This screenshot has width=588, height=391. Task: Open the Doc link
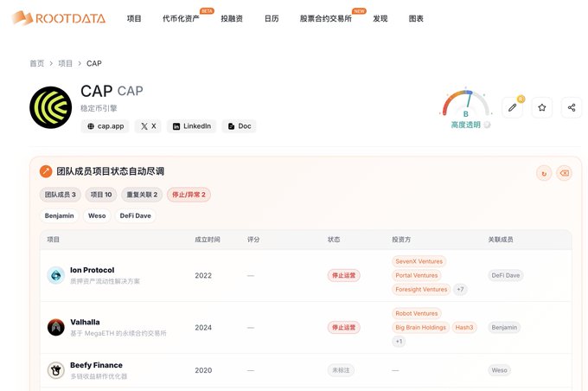[240, 126]
